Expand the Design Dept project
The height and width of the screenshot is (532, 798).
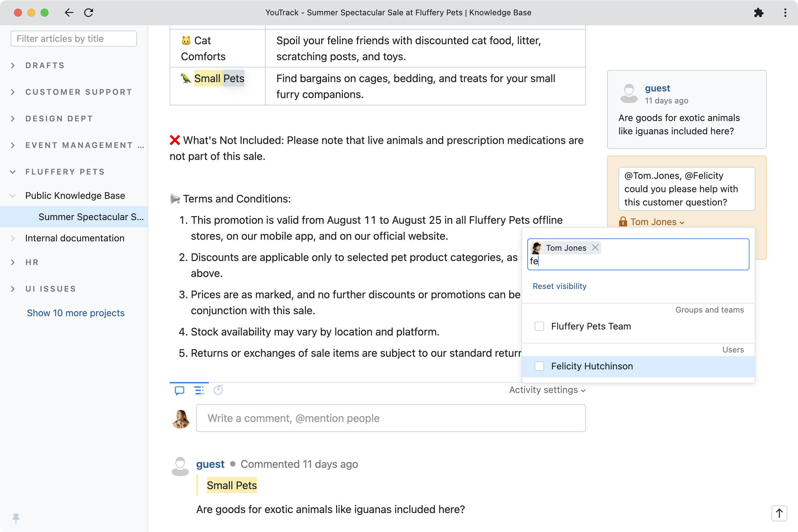click(13, 119)
